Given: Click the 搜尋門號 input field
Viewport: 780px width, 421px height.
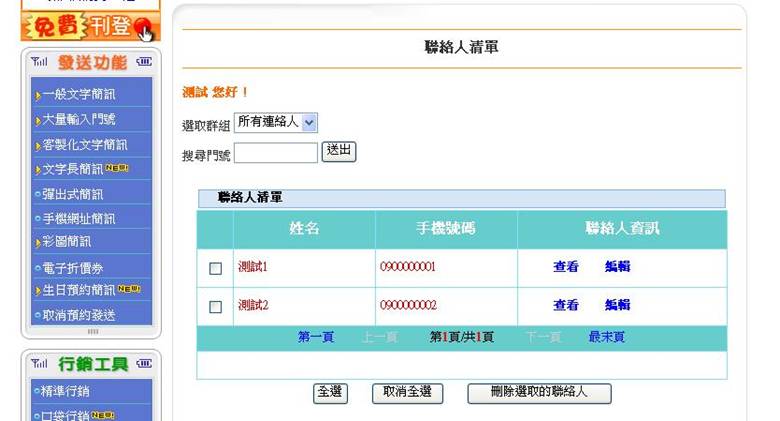Looking at the screenshot, I should (x=275, y=153).
